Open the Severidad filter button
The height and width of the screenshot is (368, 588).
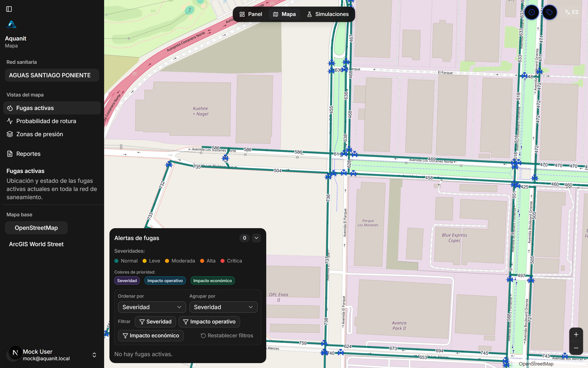[155, 322]
